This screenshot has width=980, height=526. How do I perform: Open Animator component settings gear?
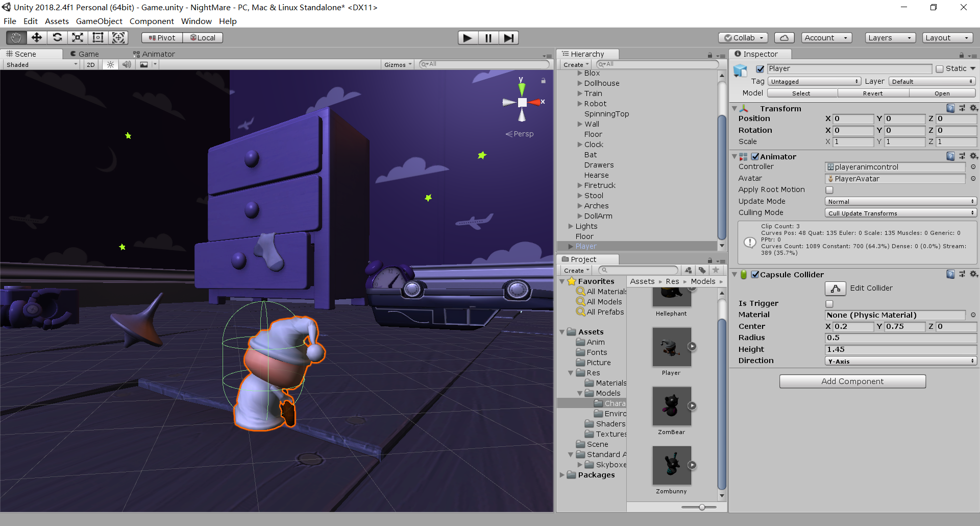pos(973,156)
